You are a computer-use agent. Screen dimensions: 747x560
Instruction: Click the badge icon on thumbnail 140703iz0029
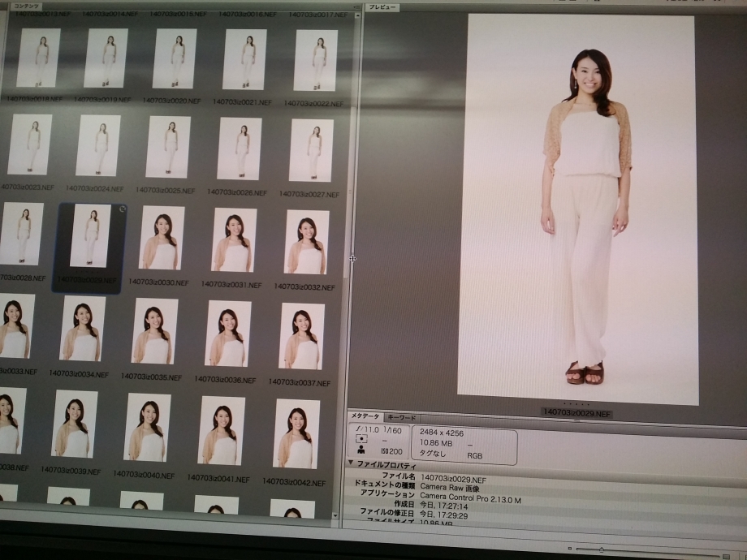123,209
